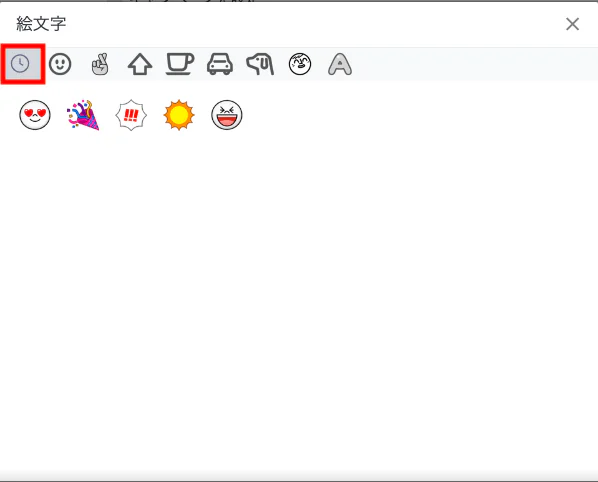The width and height of the screenshot is (598, 482).
Task: Pick the red triple exclamation burst emoji
Action: tap(131, 115)
